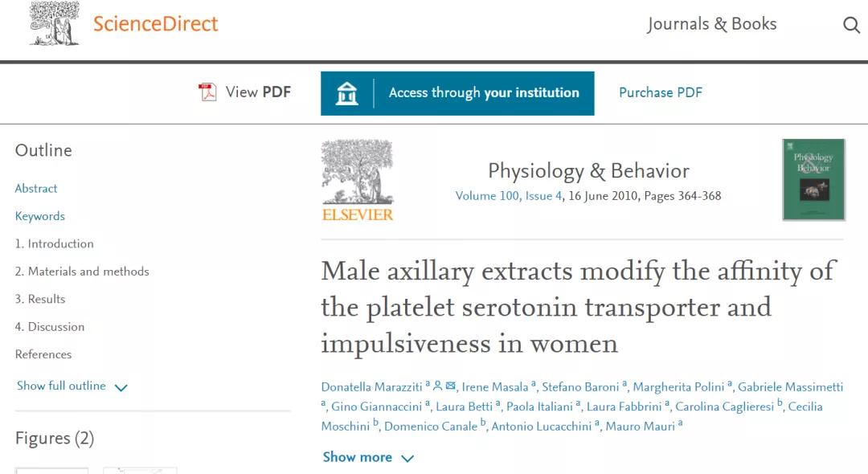Viewport: 868px width, 474px height.
Task: Open search via magnifying glass icon
Action: tap(851, 25)
